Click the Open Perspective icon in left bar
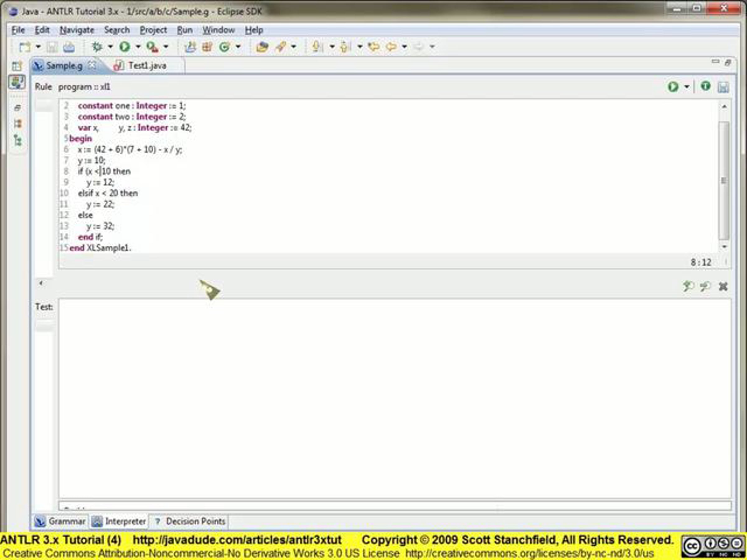The height and width of the screenshot is (560, 747). [x=17, y=66]
